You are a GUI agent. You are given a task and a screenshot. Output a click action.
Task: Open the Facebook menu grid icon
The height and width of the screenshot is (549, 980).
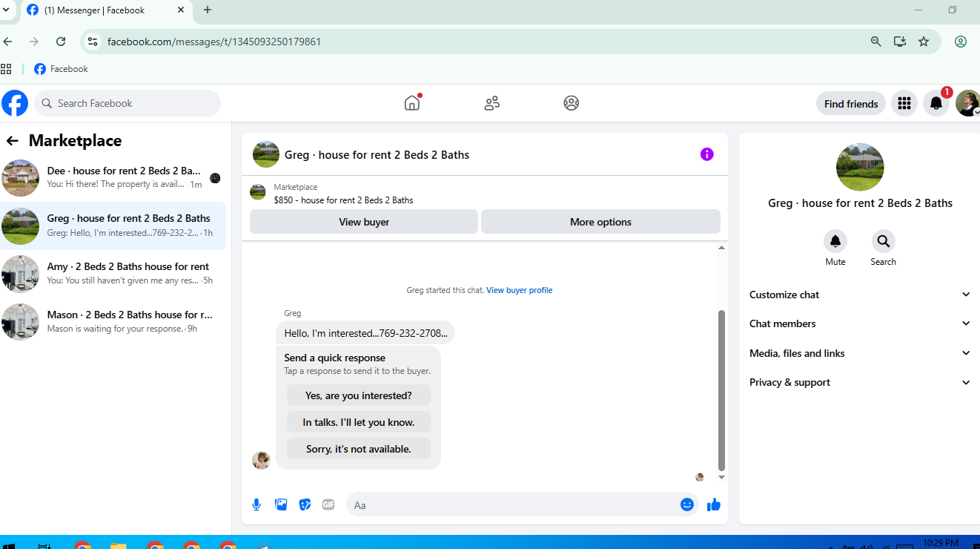904,103
